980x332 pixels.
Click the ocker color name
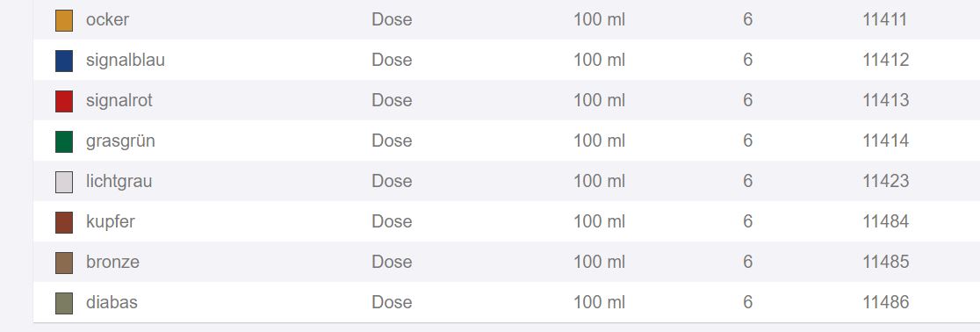[107, 19]
